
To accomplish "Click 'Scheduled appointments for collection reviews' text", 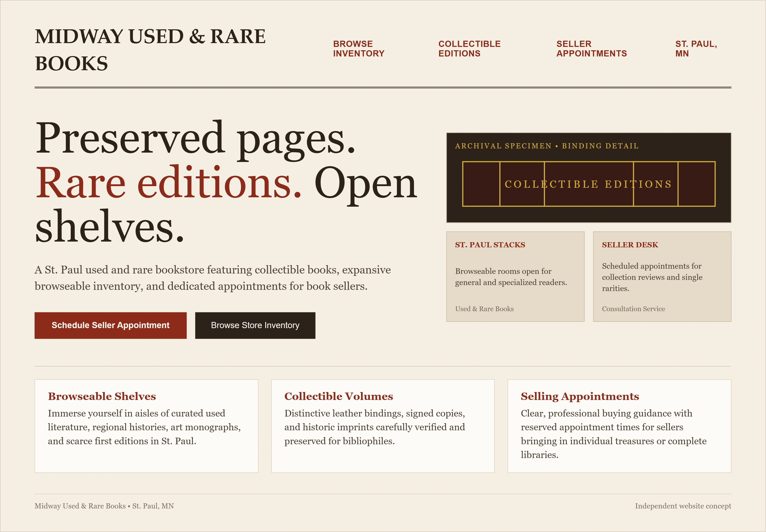I will pos(652,277).
